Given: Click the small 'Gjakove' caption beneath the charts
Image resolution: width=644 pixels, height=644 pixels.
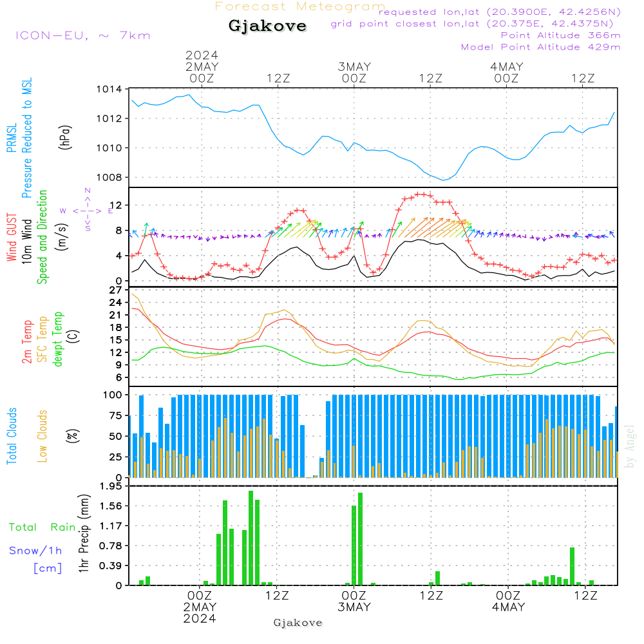Looking at the screenshot, I should [298, 623].
